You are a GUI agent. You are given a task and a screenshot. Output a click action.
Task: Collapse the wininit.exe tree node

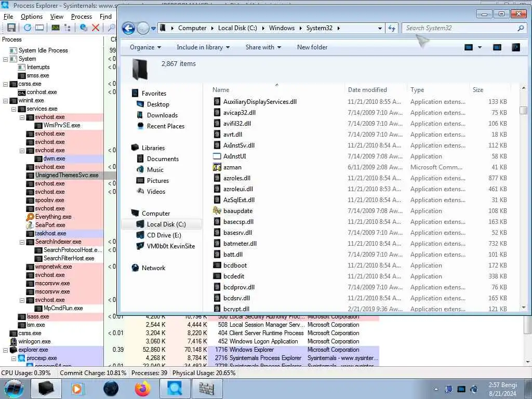point(5,101)
